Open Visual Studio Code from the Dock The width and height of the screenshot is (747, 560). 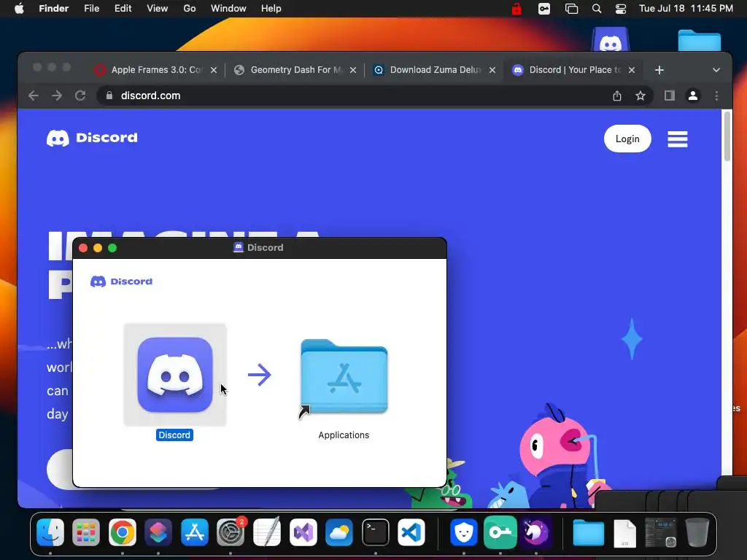(x=411, y=532)
